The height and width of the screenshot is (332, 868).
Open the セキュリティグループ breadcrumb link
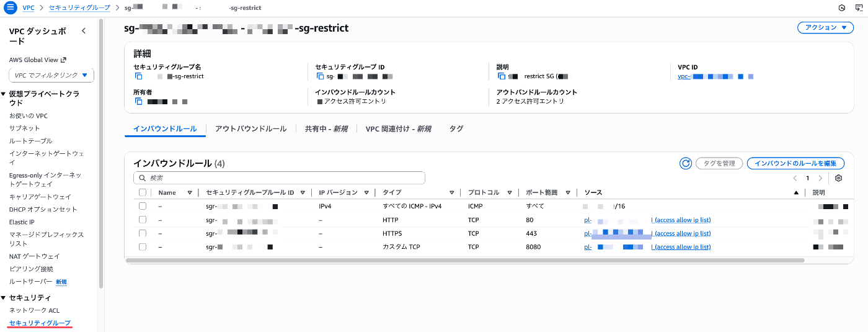click(x=79, y=8)
